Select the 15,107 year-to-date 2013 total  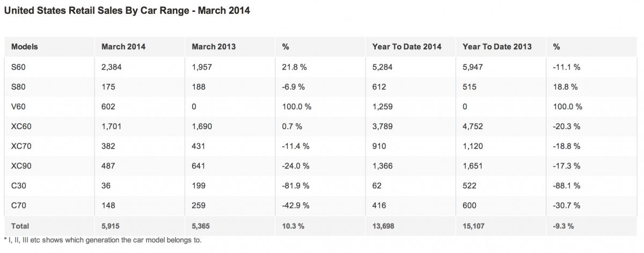(474, 226)
